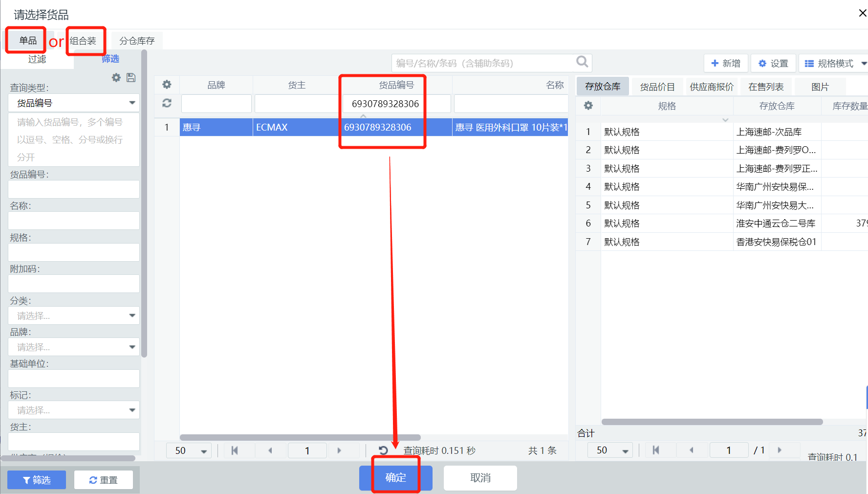
Task: Change goods table page size 50
Action: pyautogui.click(x=189, y=450)
